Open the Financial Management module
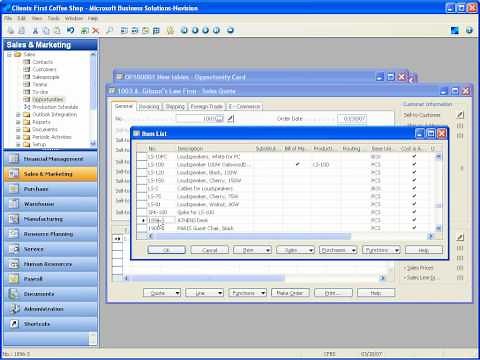480x360 pixels. point(50,159)
